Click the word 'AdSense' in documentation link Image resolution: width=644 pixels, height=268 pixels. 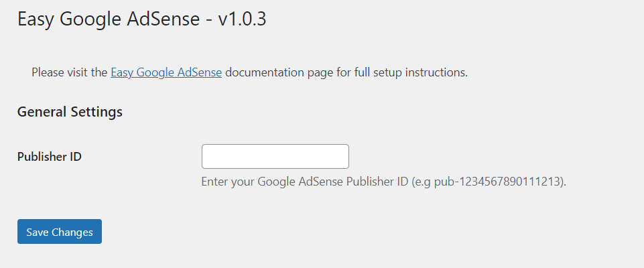pyautogui.click(x=200, y=72)
